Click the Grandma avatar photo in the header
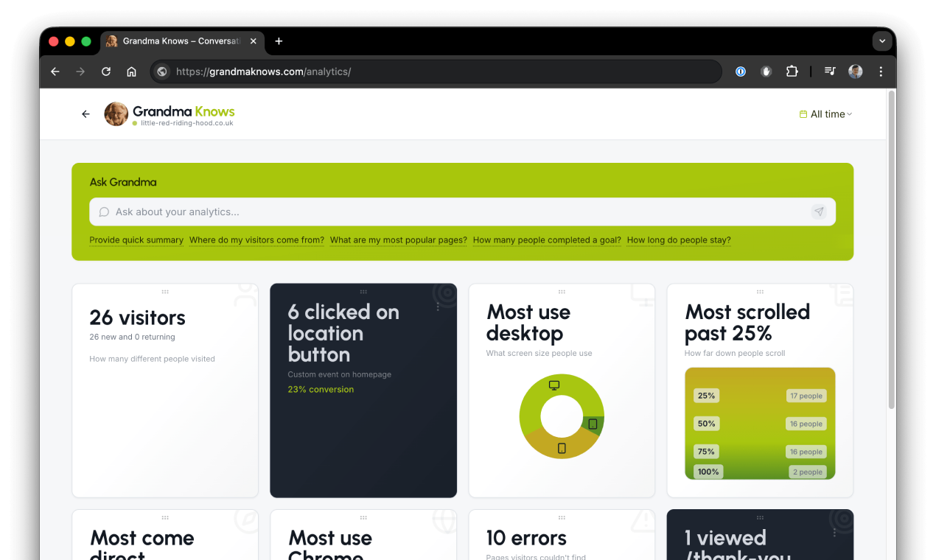This screenshot has width=936, height=560. coord(116,114)
